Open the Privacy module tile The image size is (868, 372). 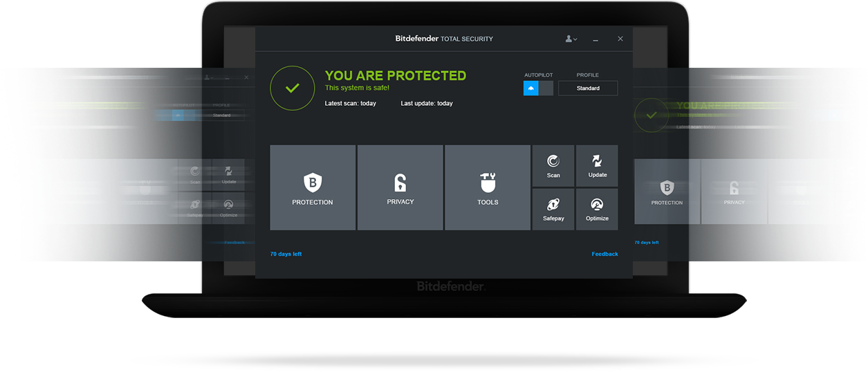400,187
